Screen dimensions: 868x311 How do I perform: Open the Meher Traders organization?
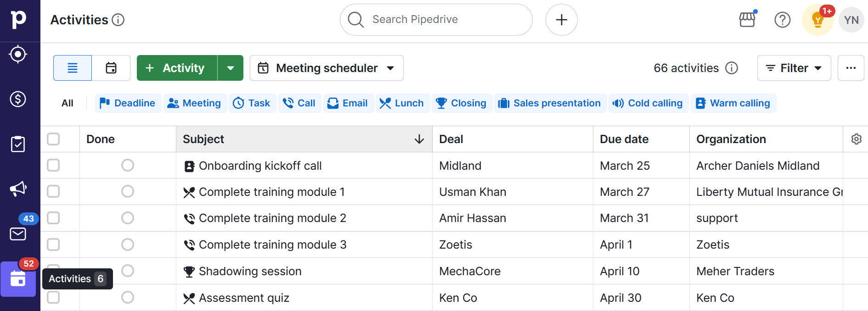pos(735,271)
